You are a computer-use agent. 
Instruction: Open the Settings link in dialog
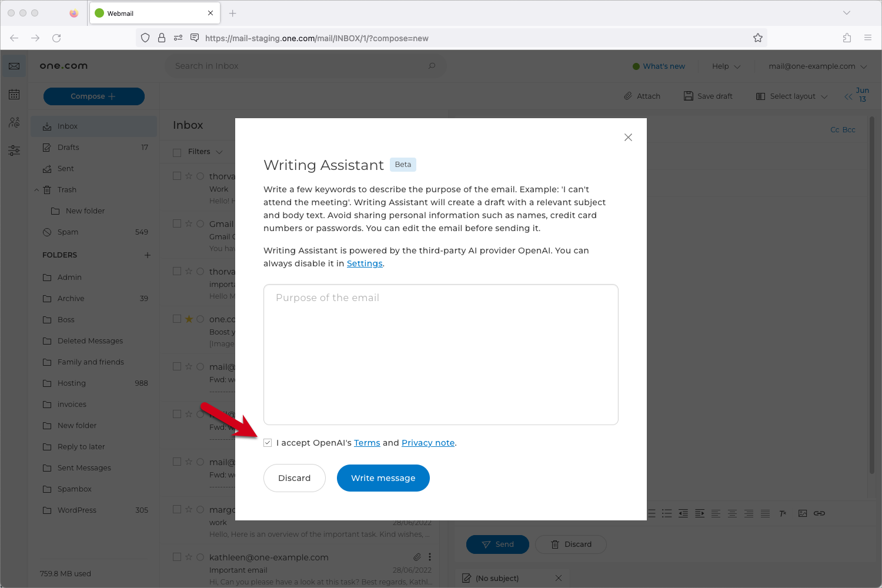tap(365, 263)
